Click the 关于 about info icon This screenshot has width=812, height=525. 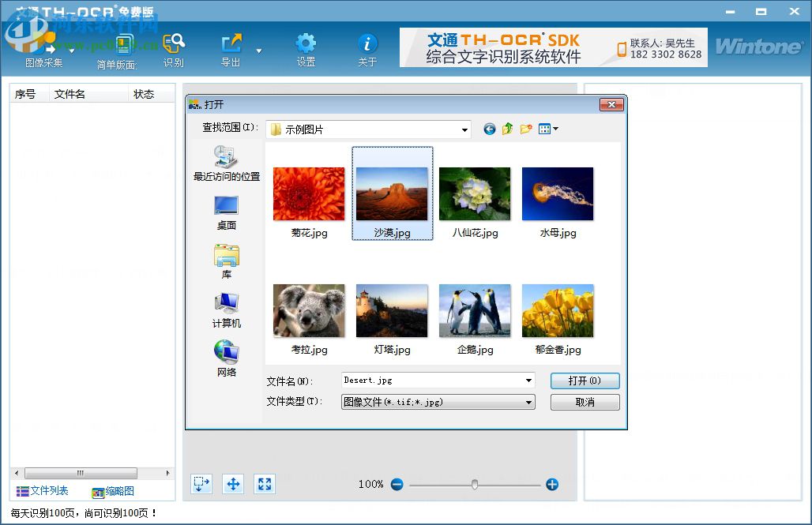point(367,43)
